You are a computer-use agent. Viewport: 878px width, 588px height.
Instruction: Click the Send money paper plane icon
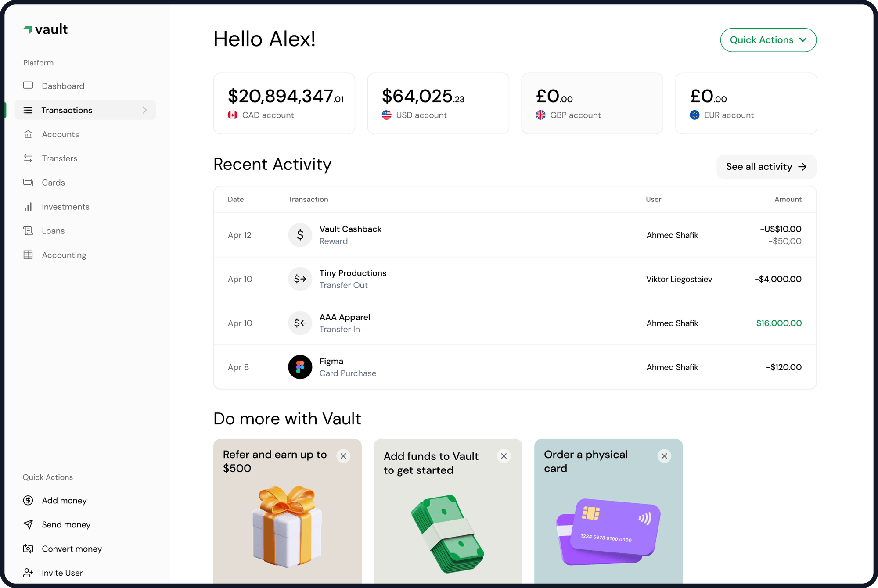[28, 524]
